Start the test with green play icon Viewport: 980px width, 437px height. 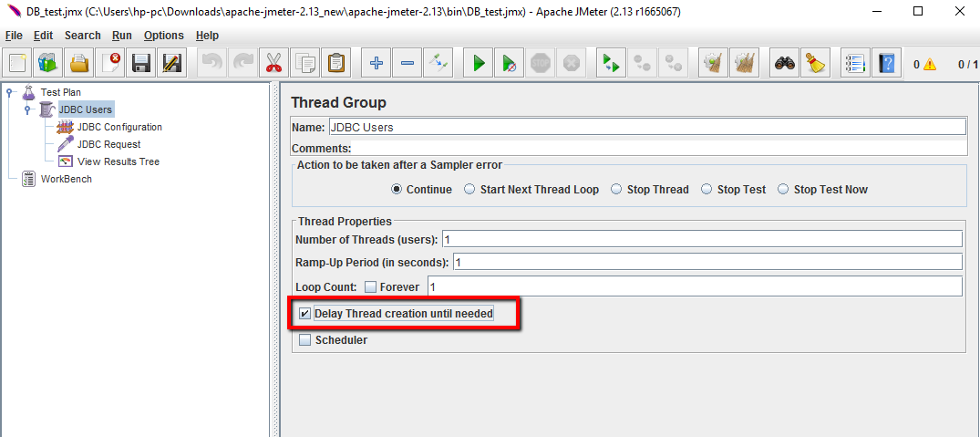coord(478,63)
